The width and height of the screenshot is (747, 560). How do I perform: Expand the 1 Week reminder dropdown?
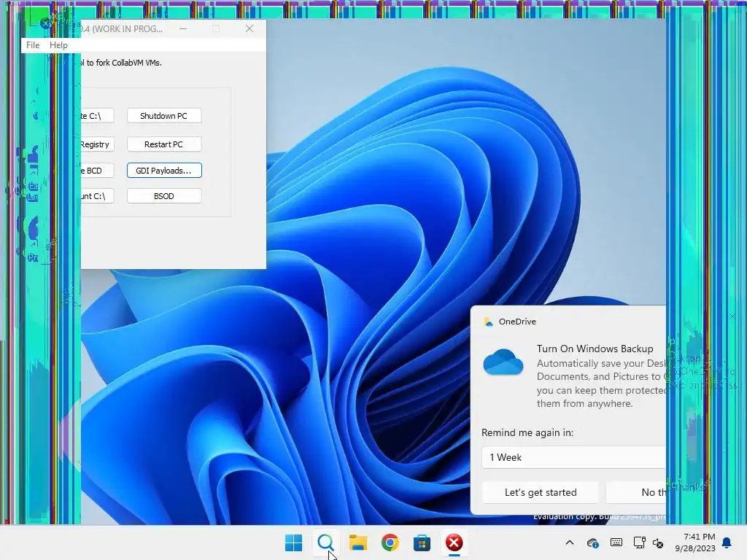[x=573, y=457]
